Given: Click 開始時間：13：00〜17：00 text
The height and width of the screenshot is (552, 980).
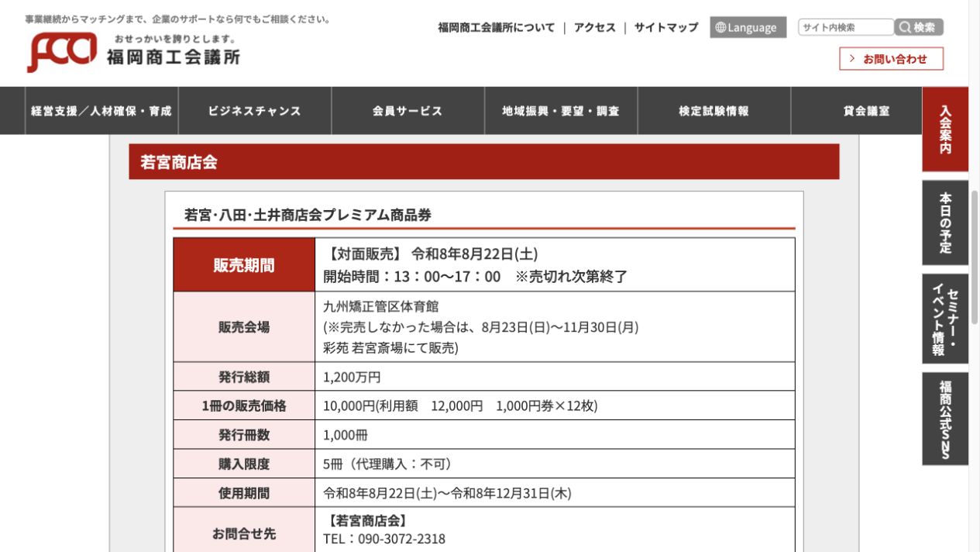Looking at the screenshot, I should [412, 277].
